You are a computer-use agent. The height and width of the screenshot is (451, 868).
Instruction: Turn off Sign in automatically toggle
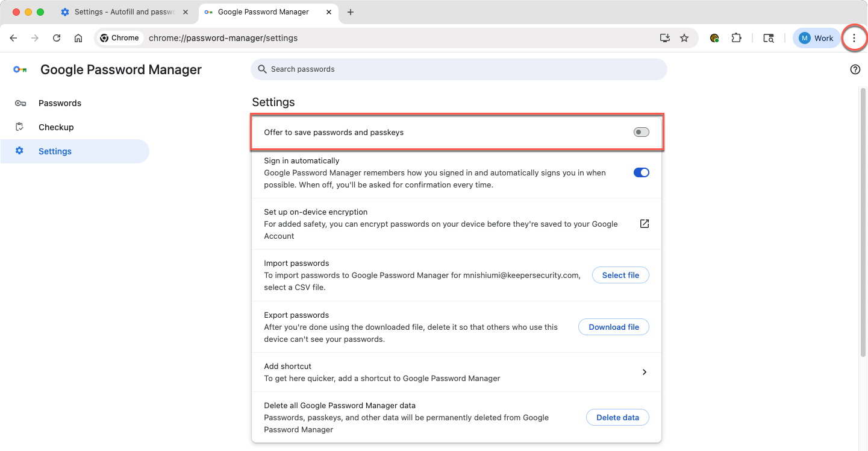click(641, 172)
